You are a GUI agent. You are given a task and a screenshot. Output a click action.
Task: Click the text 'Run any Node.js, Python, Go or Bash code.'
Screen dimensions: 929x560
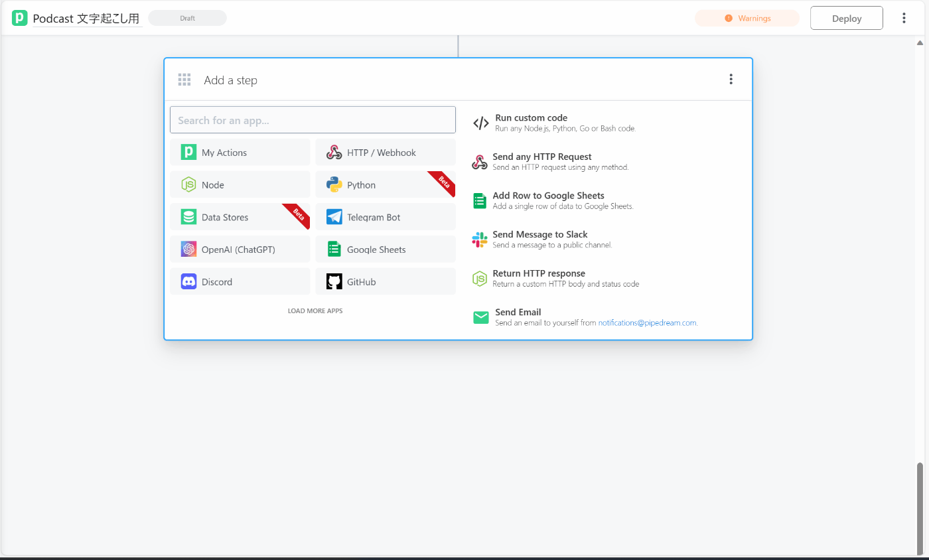coord(565,129)
